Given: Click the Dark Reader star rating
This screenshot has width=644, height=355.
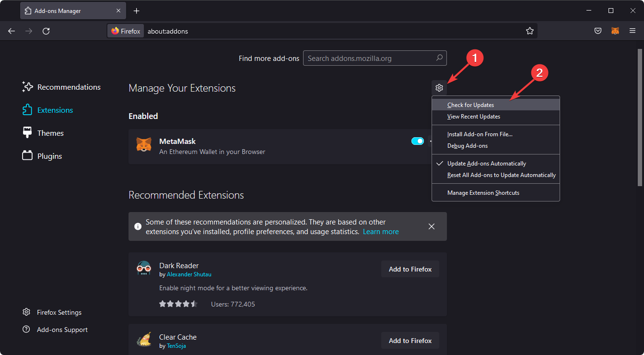Looking at the screenshot, I should point(178,304).
